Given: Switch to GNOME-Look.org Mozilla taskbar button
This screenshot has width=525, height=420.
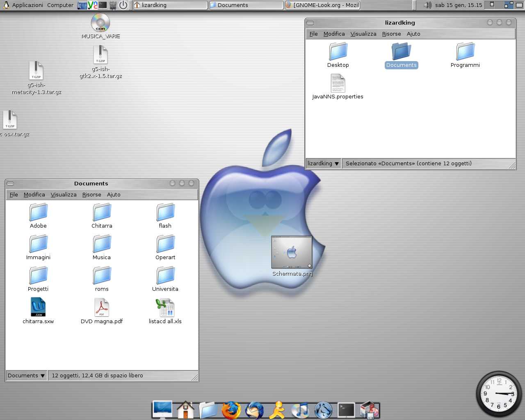Looking at the screenshot, I should (x=322, y=5).
